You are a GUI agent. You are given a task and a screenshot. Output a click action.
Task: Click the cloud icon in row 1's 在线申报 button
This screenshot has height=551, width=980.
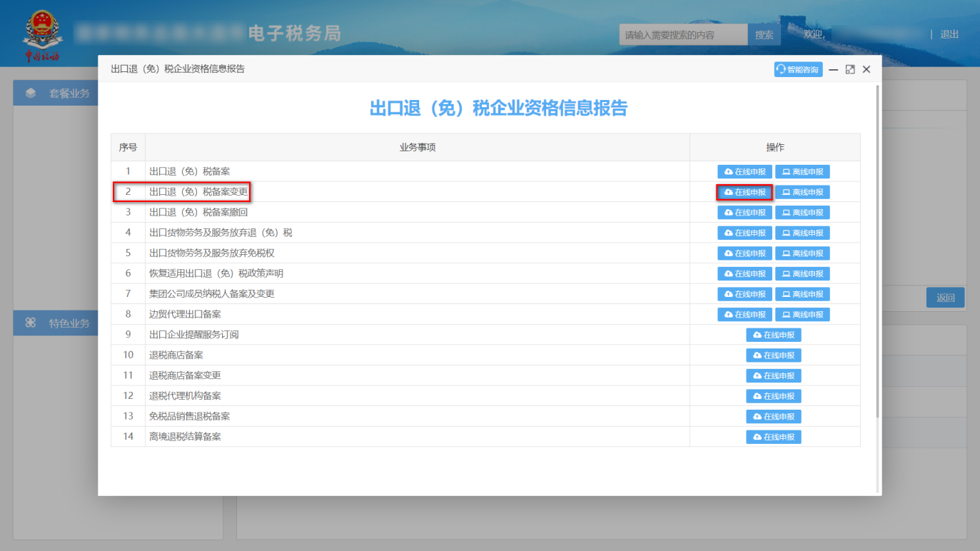pos(726,171)
